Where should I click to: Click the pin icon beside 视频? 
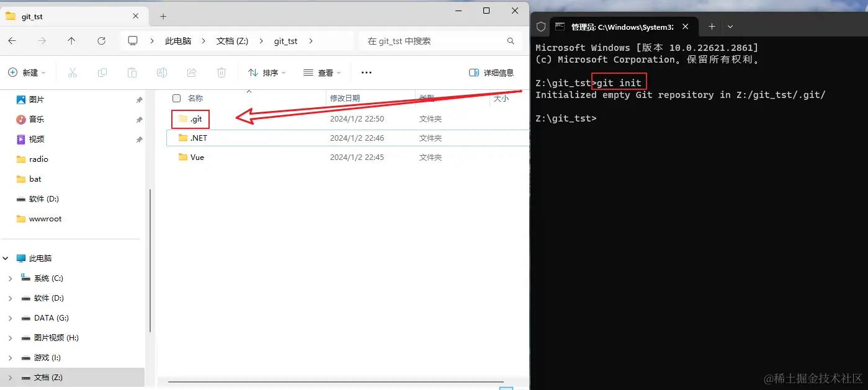(x=139, y=140)
